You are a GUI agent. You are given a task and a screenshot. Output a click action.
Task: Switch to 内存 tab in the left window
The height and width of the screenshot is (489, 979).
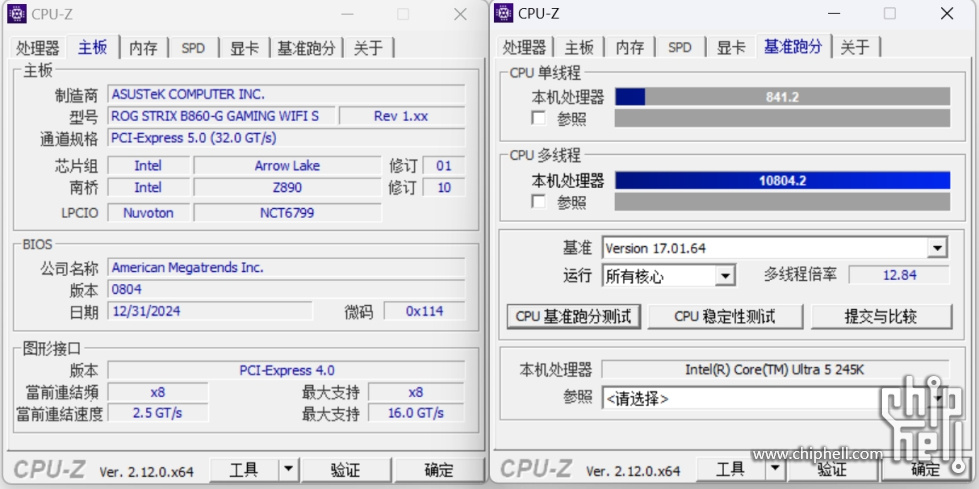point(144,48)
